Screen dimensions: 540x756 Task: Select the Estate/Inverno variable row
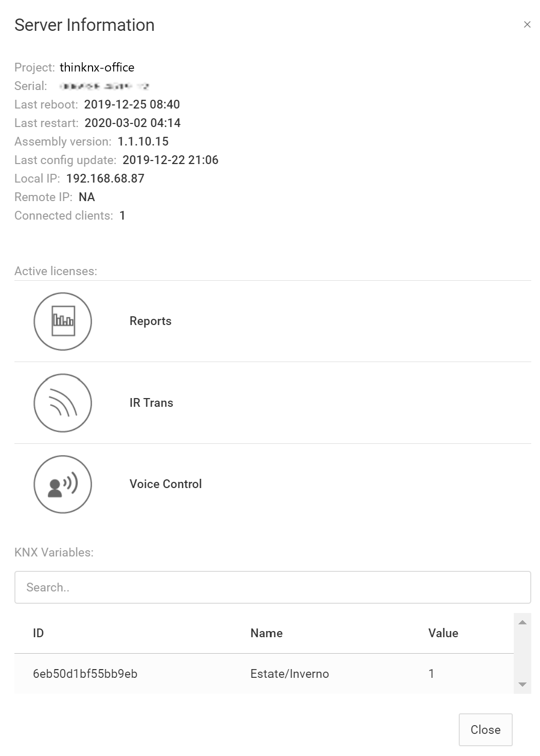click(264, 674)
